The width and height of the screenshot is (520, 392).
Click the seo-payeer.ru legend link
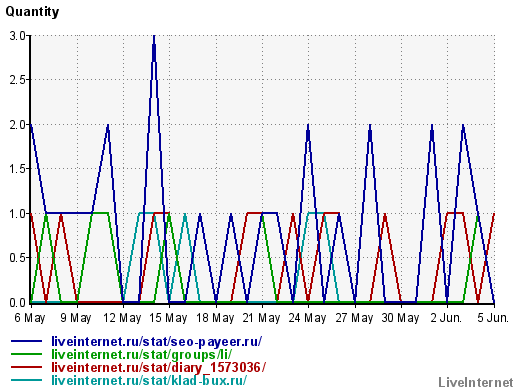click(x=156, y=342)
